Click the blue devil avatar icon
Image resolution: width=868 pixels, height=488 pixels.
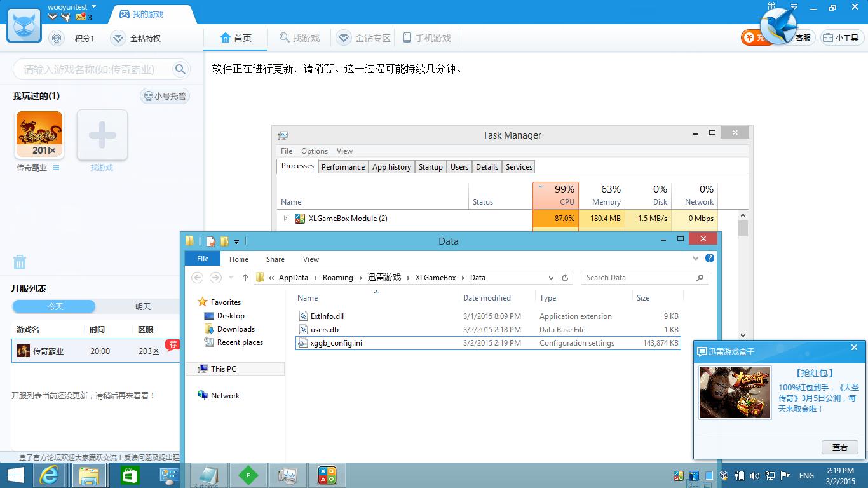[24, 24]
